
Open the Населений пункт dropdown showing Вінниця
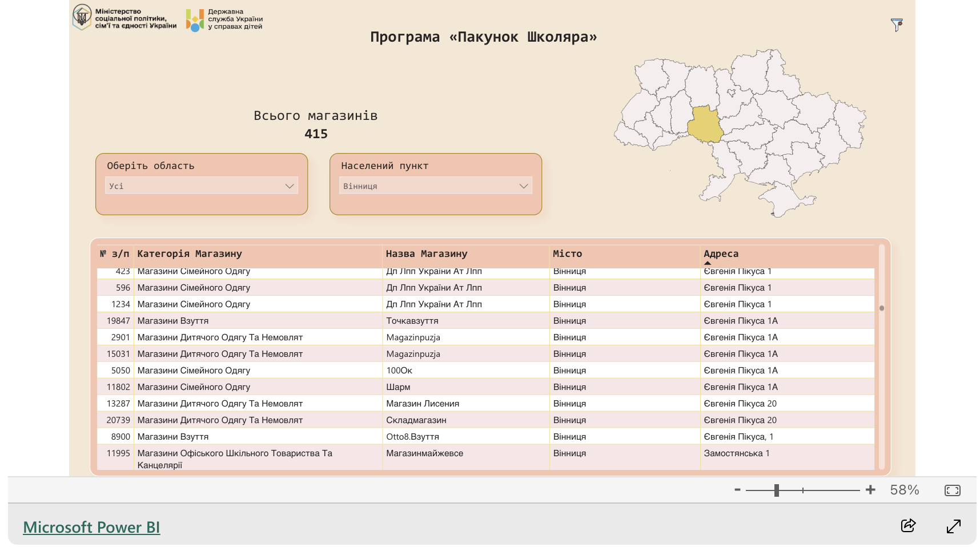pos(436,186)
